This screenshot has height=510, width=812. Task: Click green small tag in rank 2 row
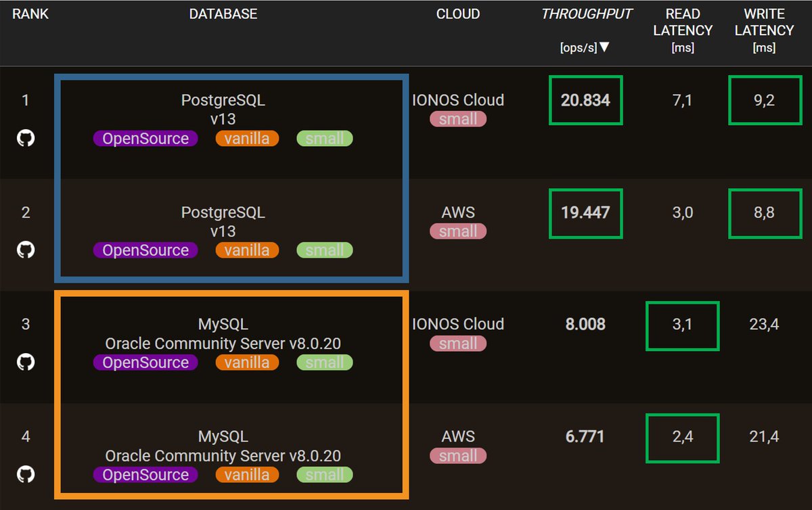(325, 250)
